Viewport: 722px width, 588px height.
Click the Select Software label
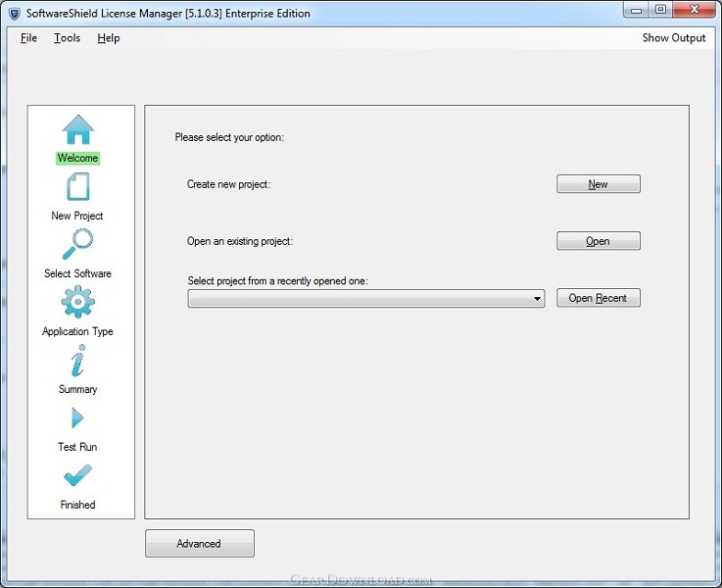(77, 273)
